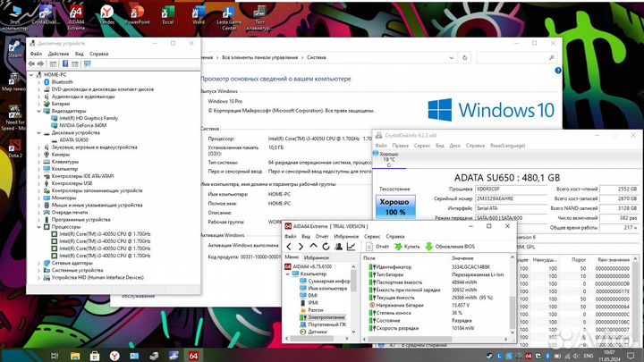Click AIDA64 up-level arrow icon
This screenshot has height=362, width=644.
(313, 247)
